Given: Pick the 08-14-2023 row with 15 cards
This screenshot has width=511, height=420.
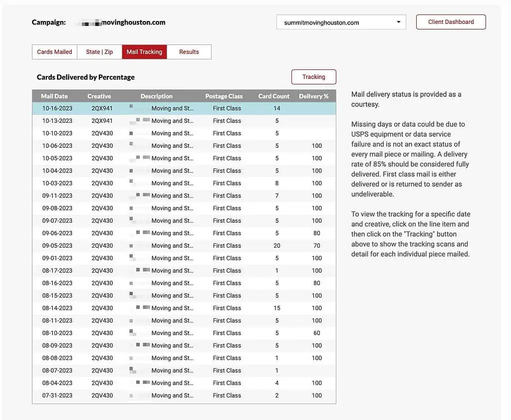Looking at the screenshot, I should pyautogui.click(x=184, y=308).
